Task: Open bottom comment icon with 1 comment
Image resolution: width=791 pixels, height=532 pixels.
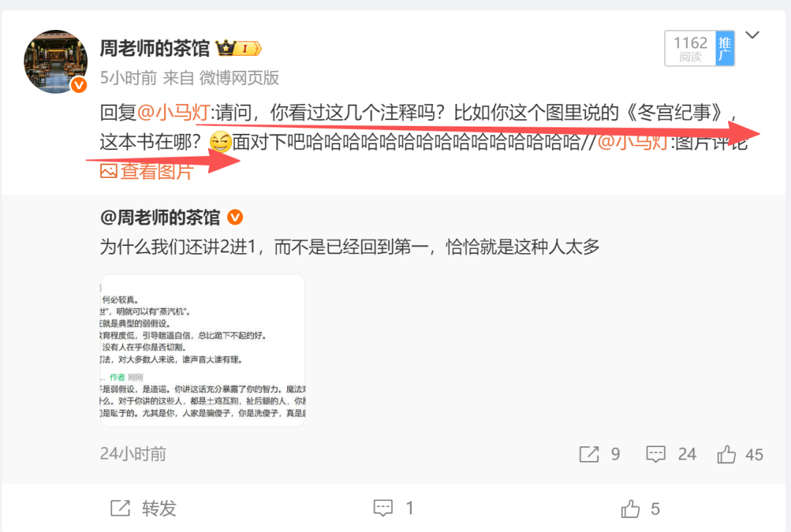Action: [383, 508]
